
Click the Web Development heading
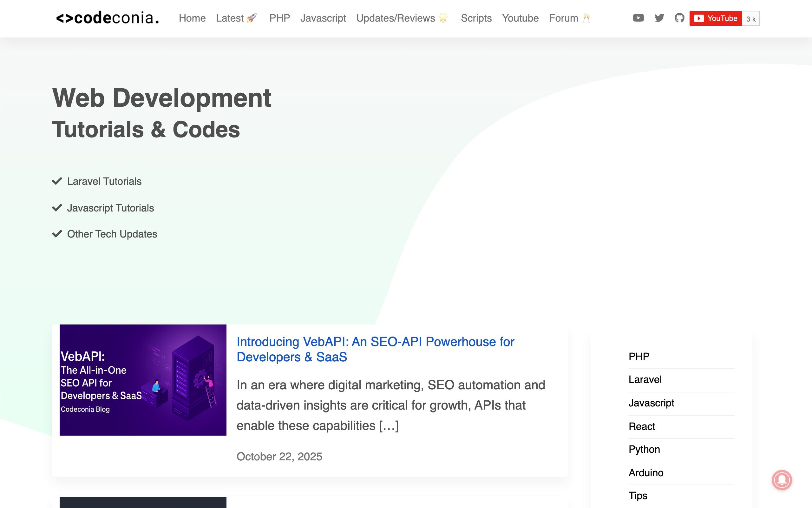pyautogui.click(x=162, y=98)
